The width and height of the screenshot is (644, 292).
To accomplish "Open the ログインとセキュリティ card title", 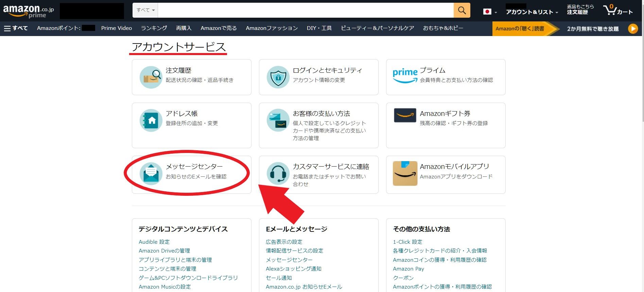I will [x=327, y=70].
